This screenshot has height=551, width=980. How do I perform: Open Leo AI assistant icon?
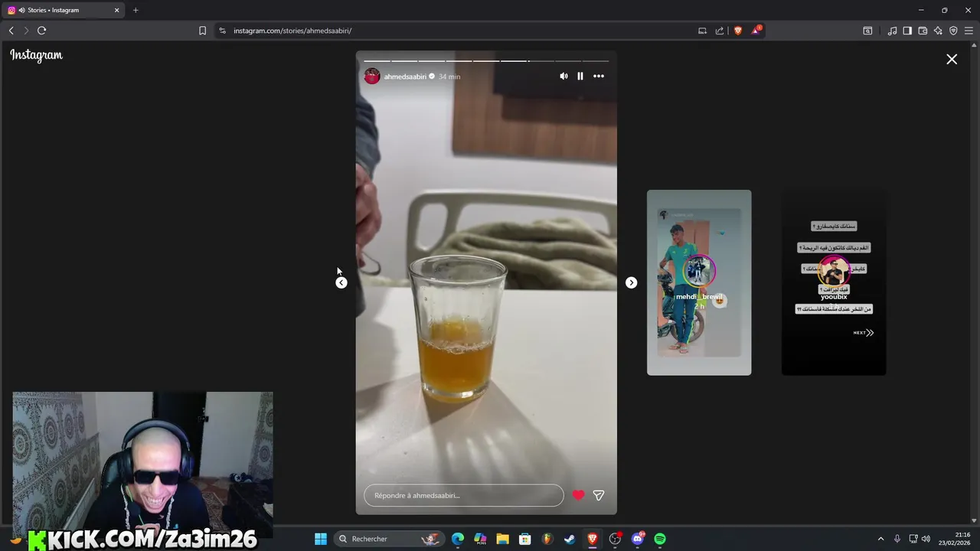(938, 31)
